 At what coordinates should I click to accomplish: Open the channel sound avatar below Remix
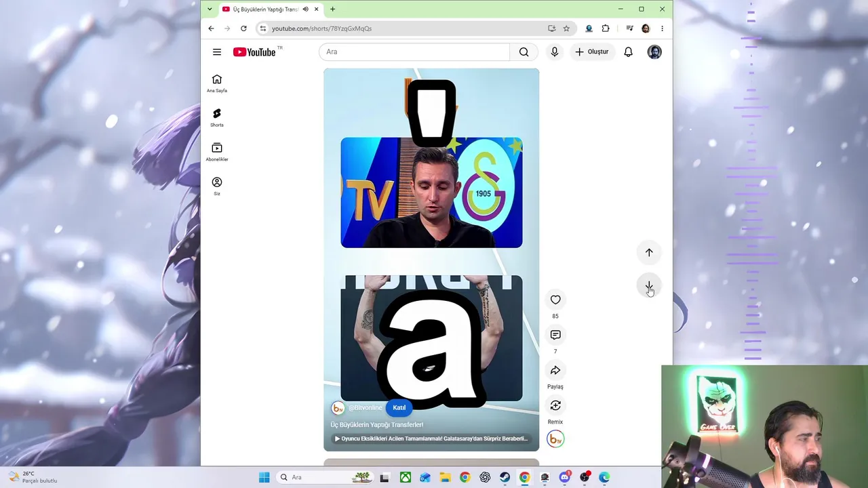point(555,439)
